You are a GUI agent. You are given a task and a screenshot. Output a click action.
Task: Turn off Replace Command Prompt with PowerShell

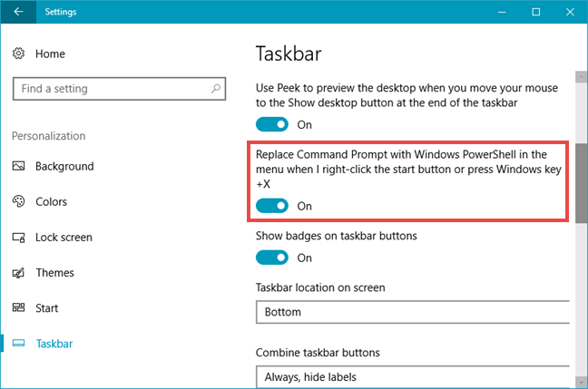point(272,206)
